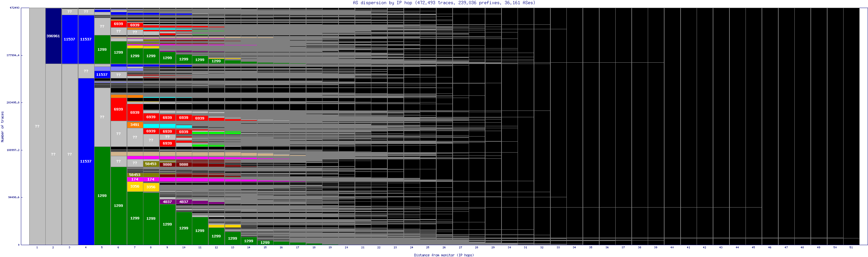Click the blue 11537 block at hop 3

69,40
